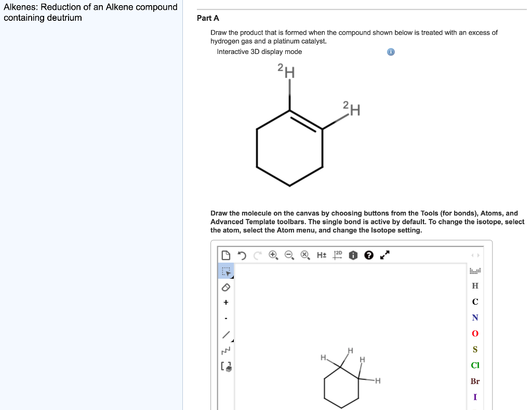Viewport: 532px width, 410px height.
Task: Zoom in on the drawing canvas
Action: [x=272, y=254]
